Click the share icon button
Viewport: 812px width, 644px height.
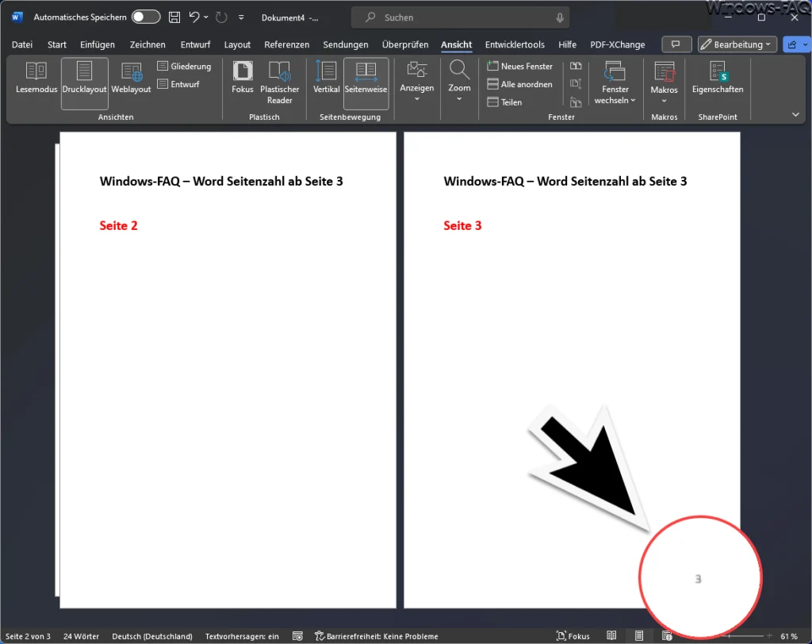pyautogui.click(x=792, y=44)
